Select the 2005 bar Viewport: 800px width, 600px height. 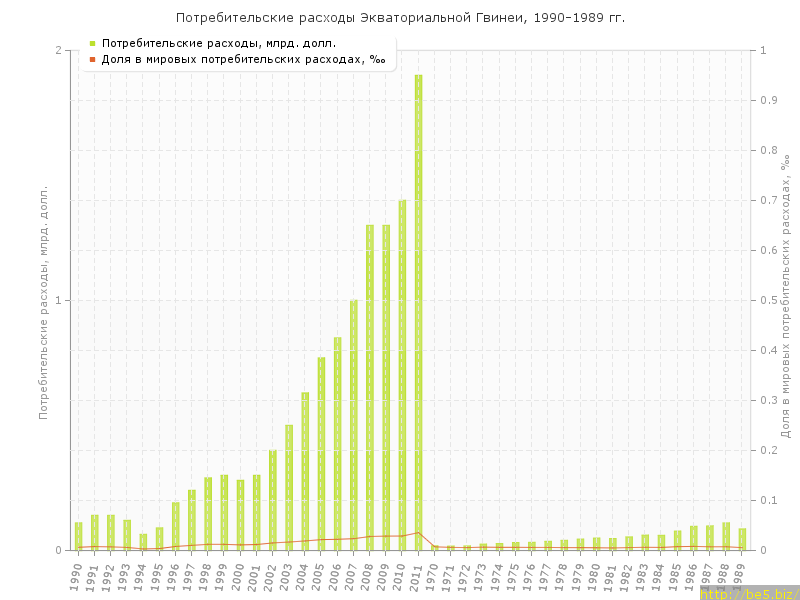321,453
